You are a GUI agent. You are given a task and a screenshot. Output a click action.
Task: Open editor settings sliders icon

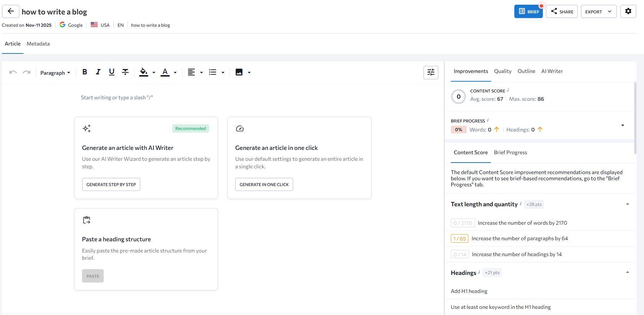click(x=431, y=72)
